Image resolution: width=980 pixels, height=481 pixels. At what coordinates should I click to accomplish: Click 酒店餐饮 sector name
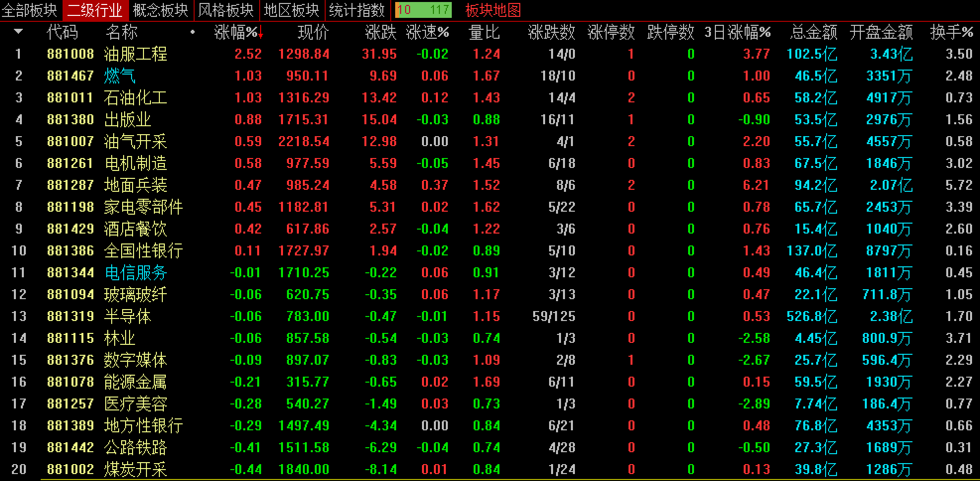[136, 229]
